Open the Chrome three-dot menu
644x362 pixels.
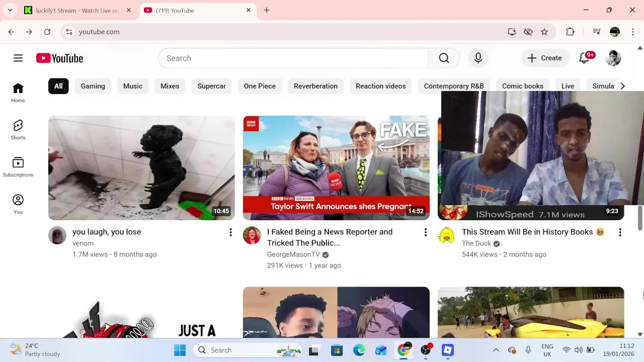(632, 32)
